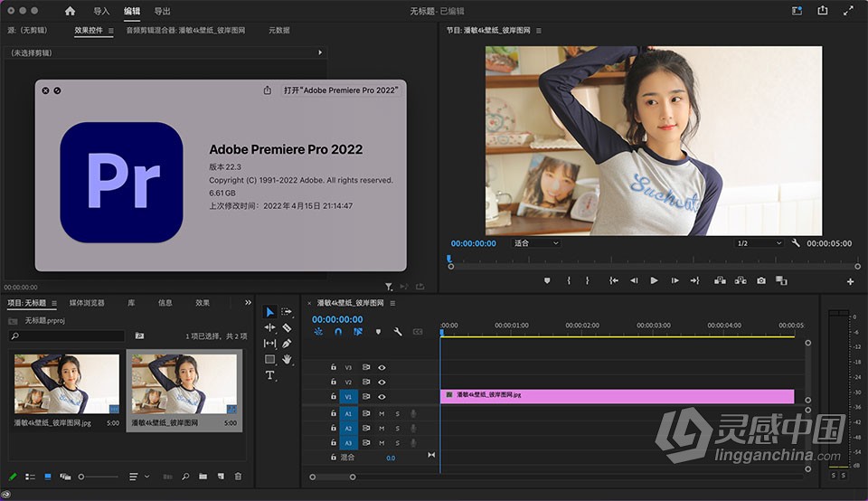Toggle insert sequences as nests button
The height and width of the screenshot is (501, 868).
point(318,332)
